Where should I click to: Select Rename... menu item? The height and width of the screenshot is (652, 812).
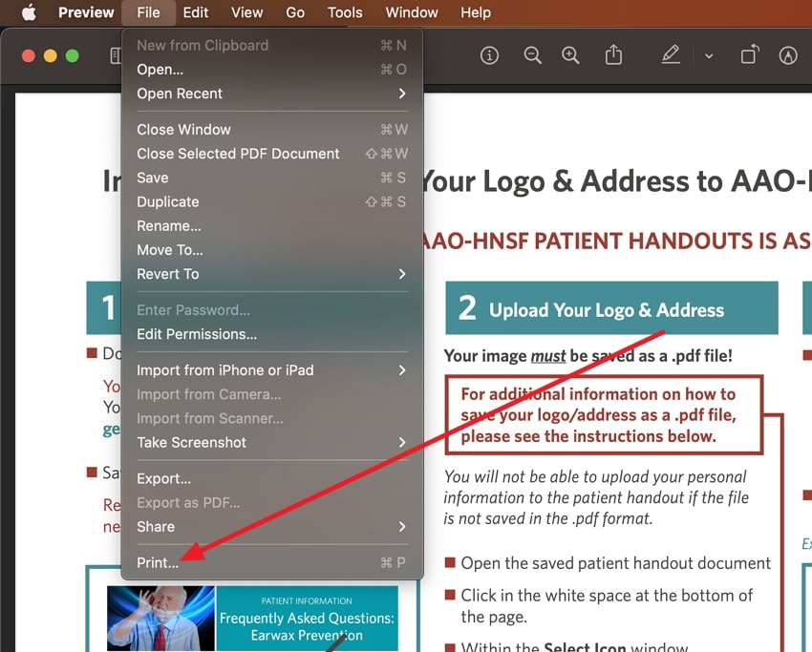click(272, 226)
